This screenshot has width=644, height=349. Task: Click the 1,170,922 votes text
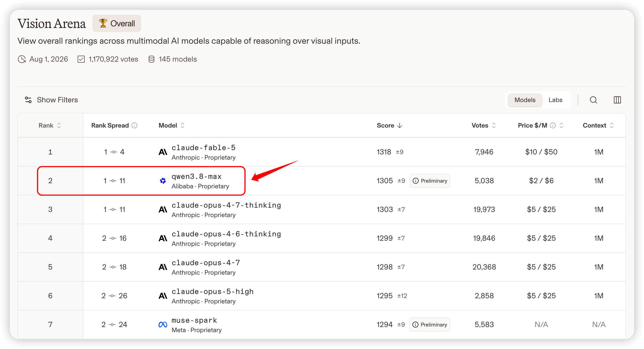tap(113, 59)
